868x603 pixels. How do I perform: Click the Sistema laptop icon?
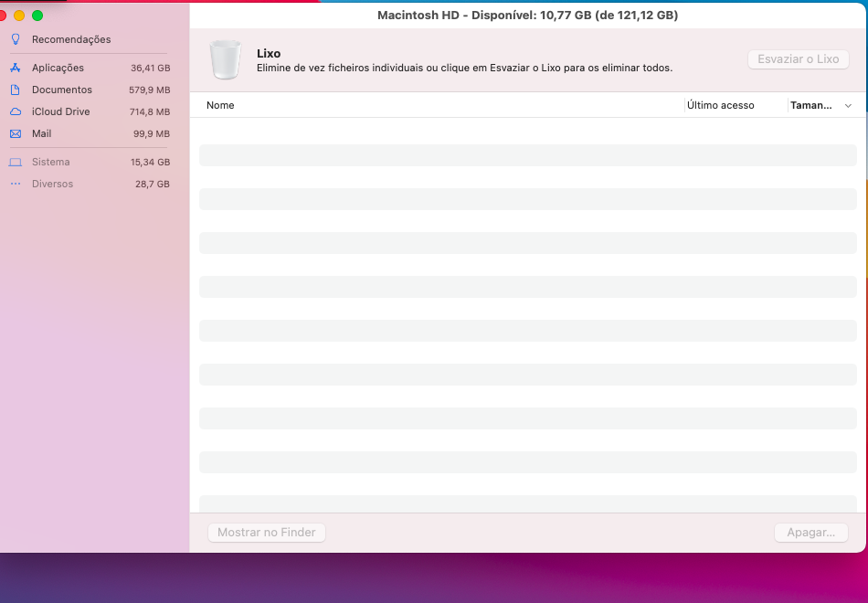[16, 163]
